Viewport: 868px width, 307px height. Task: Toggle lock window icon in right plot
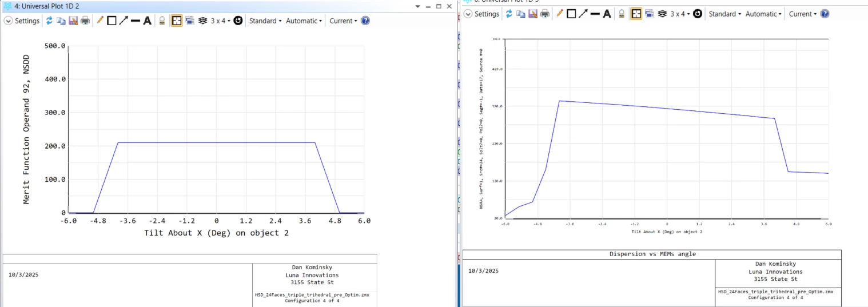point(622,14)
